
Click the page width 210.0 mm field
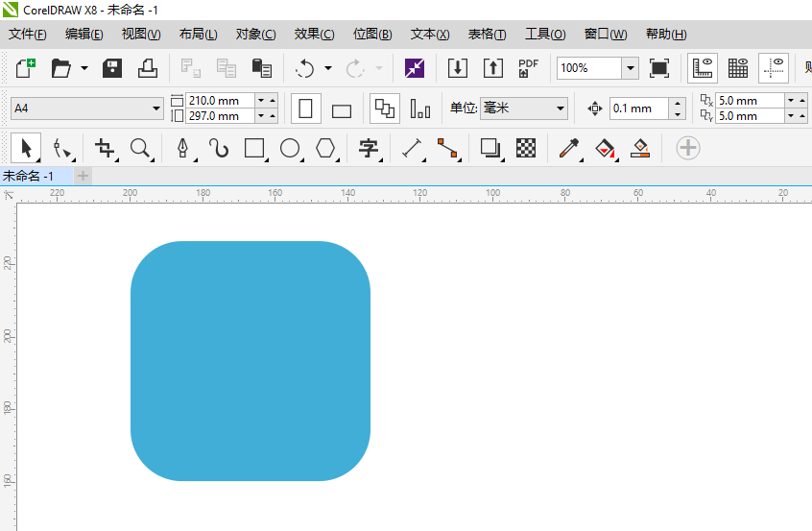coord(220,101)
